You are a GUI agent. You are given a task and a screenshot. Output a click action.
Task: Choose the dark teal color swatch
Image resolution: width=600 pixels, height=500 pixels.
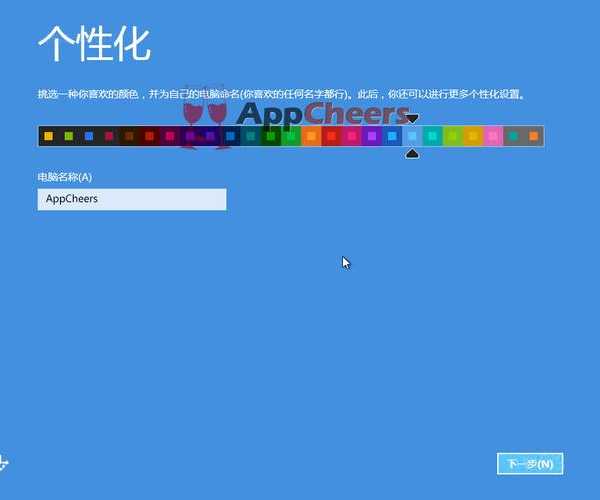(x=251, y=136)
